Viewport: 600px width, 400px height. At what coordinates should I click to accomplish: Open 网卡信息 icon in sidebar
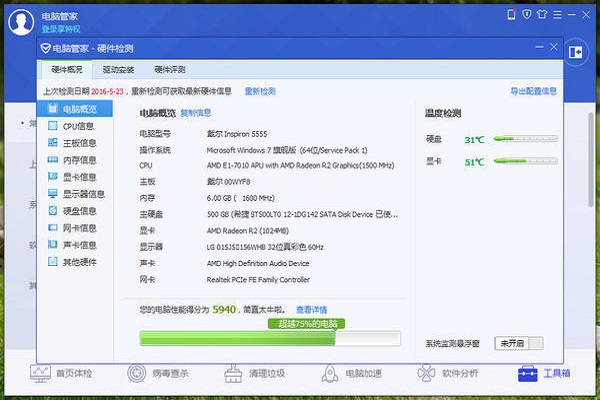[x=53, y=228]
